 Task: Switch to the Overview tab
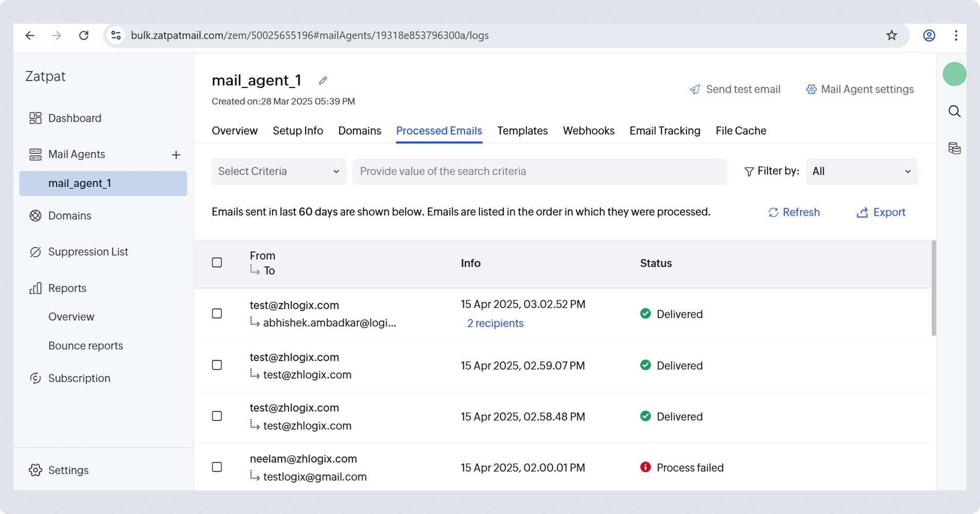(x=235, y=131)
